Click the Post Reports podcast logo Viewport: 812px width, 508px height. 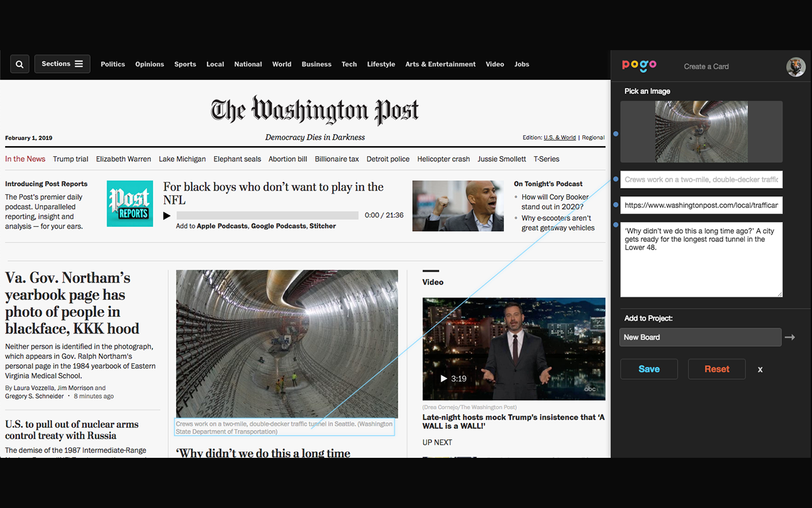point(129,203)
